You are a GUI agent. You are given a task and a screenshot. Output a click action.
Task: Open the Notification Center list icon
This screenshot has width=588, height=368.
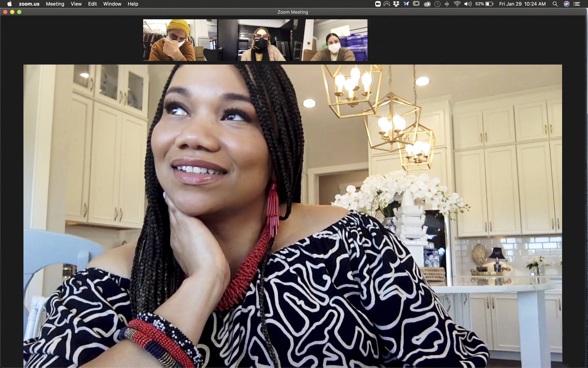click(x=577, y=4)
